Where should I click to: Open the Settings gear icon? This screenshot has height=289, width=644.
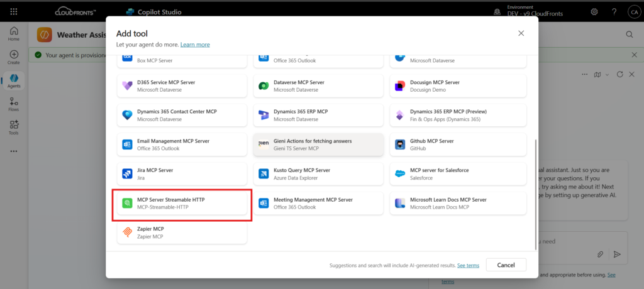(x=594, y=12)
